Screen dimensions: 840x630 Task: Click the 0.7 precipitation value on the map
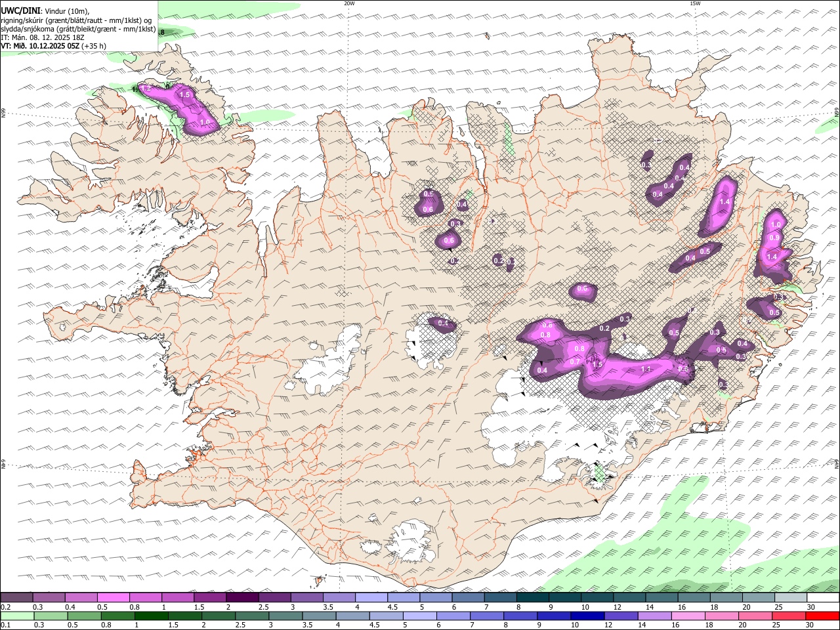575,362
